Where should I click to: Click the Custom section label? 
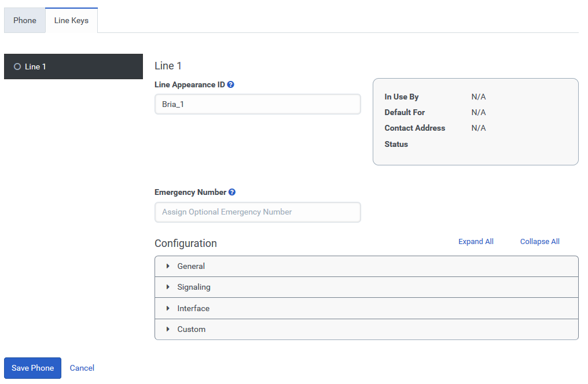point(191,329)
